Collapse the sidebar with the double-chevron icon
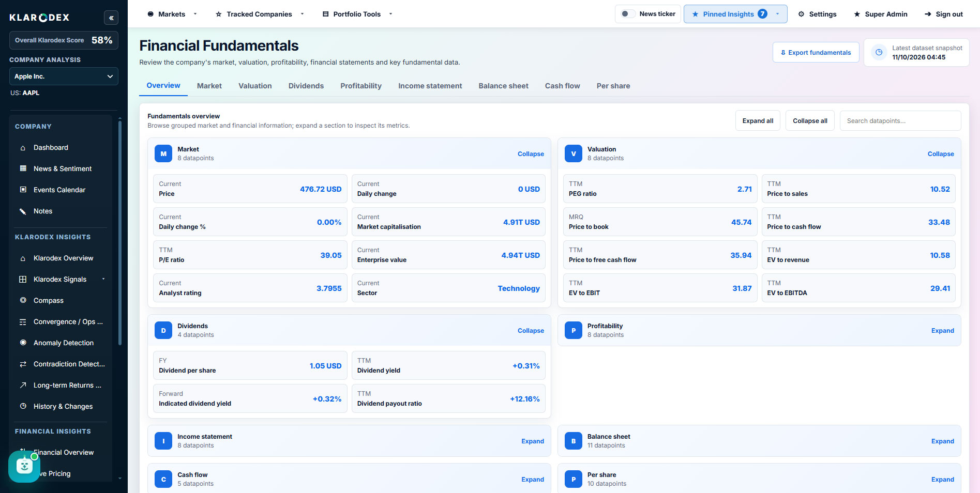The height and width of the screenshot is (493, 980). click(111, 18)
